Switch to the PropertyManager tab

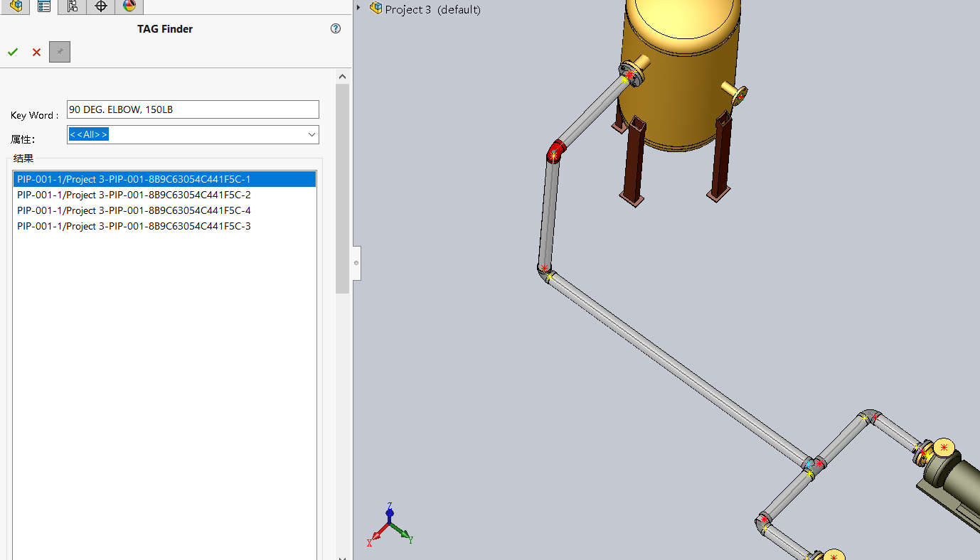pos(44,6)
